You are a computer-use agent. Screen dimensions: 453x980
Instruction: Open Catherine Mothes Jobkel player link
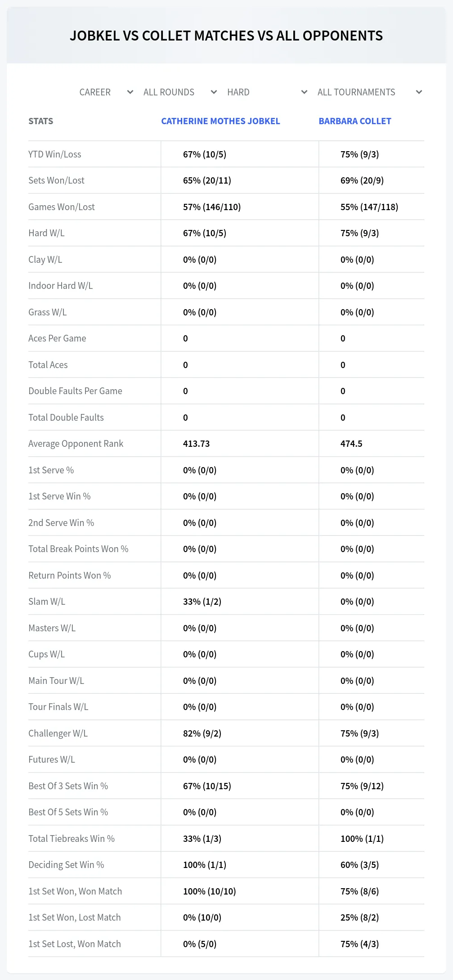coord(220,121)
